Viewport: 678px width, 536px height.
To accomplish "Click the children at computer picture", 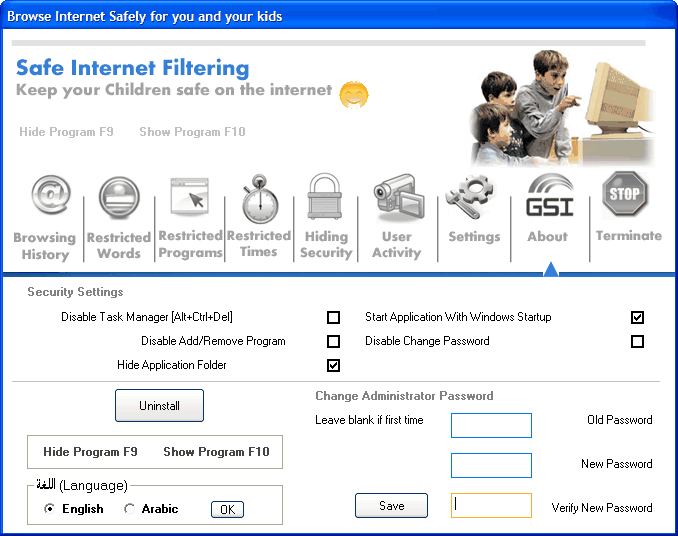I will pyautogui.click(x=562, y=108).
